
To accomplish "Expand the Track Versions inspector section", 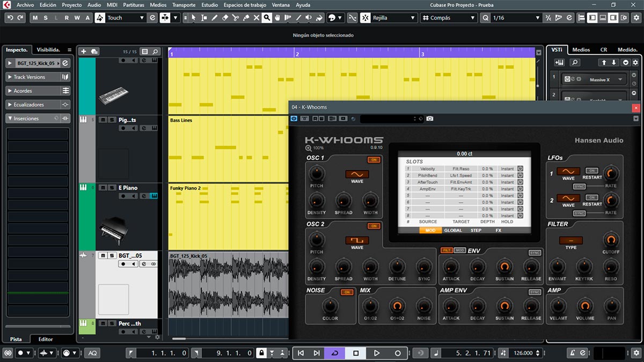I will point(38,77).
